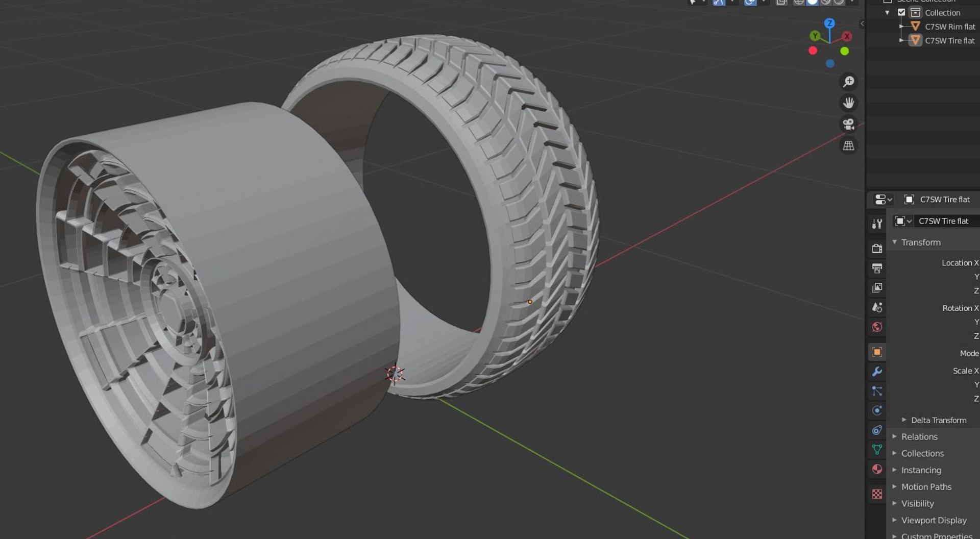The image size is (980, 539).
Task: Click the Collection box icon in outliner
Action: pyautogui.click(x=915, y=12)
